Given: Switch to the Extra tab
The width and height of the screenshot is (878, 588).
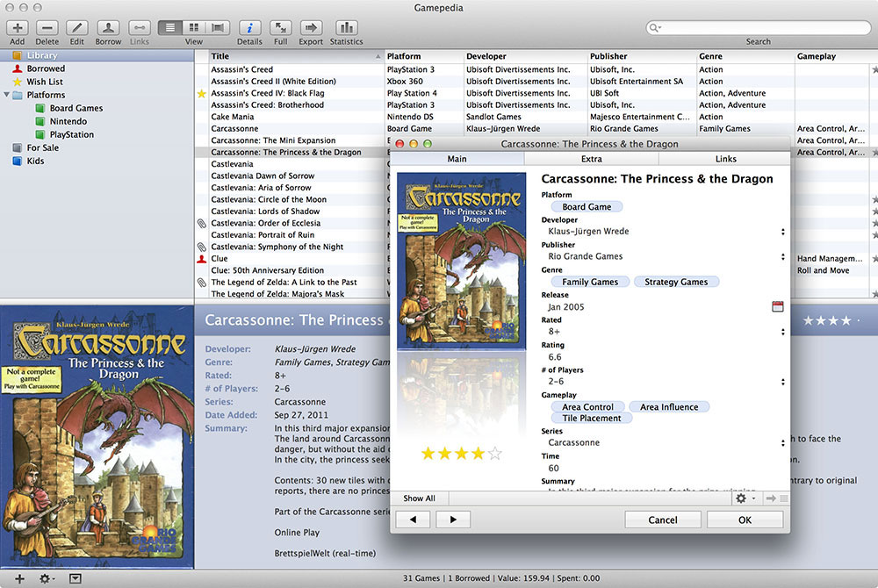Looking at the screenshot, I should point(591,159).
